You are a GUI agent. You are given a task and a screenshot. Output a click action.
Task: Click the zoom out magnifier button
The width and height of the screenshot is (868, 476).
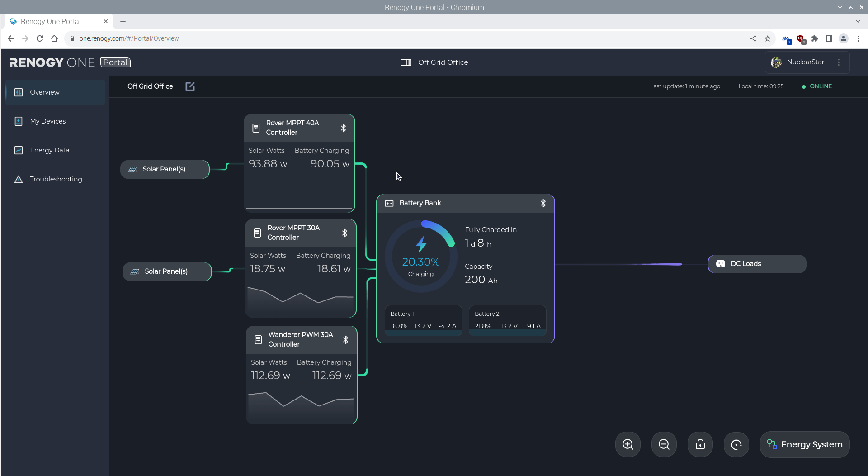pyautogui.click(x=664, y=444)
